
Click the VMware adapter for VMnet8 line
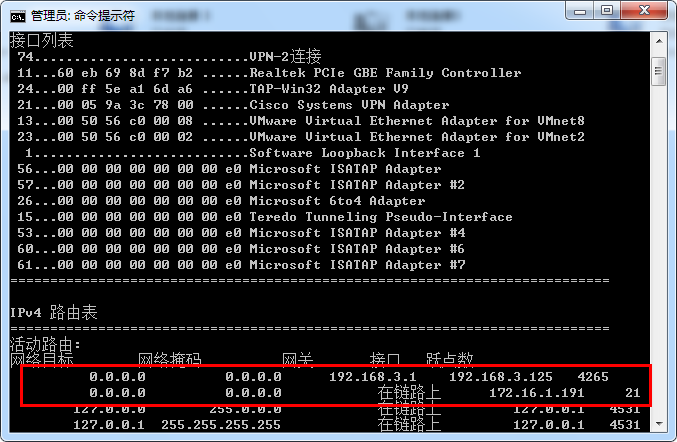[x=416, y=121]
